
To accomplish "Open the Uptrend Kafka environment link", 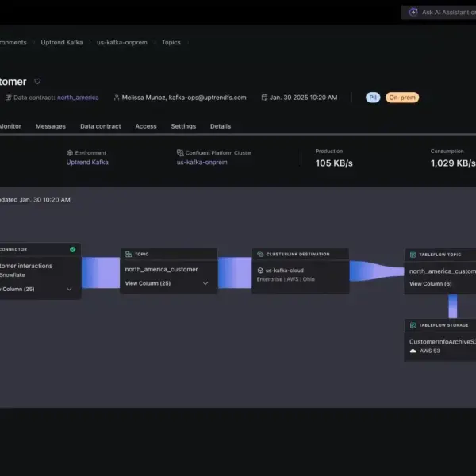I will coord(87,163).
